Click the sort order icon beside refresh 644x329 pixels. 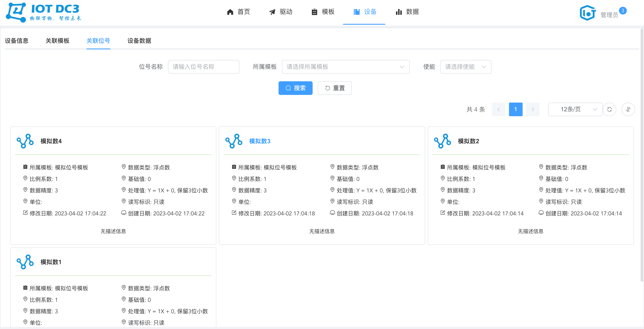point(628,109)
